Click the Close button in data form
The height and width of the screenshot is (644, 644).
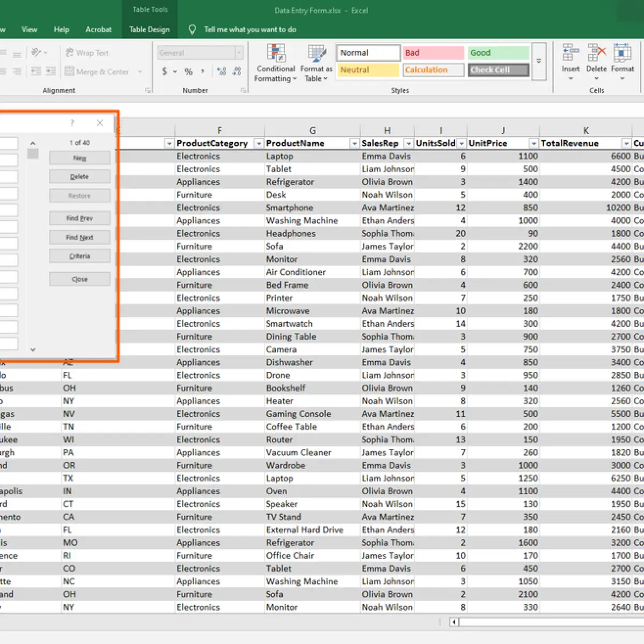[79, 279]
